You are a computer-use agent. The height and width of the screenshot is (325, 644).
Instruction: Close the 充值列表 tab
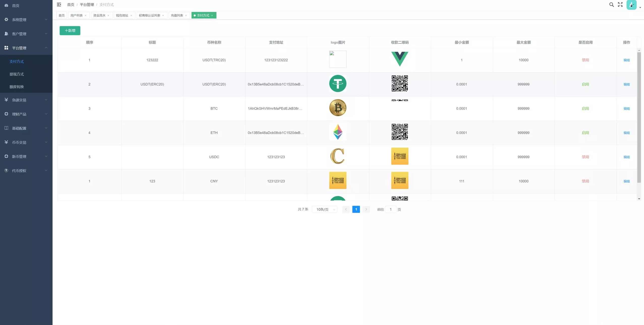coord(186,16)
